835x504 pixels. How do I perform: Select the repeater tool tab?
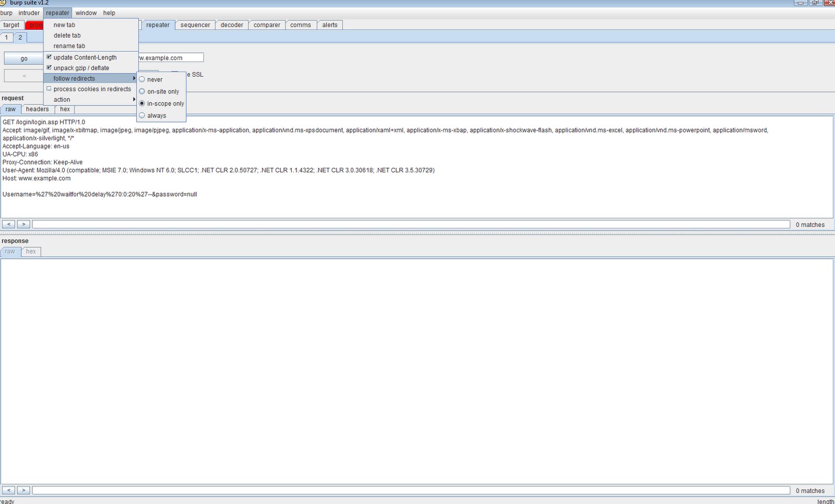click(158, 25)
